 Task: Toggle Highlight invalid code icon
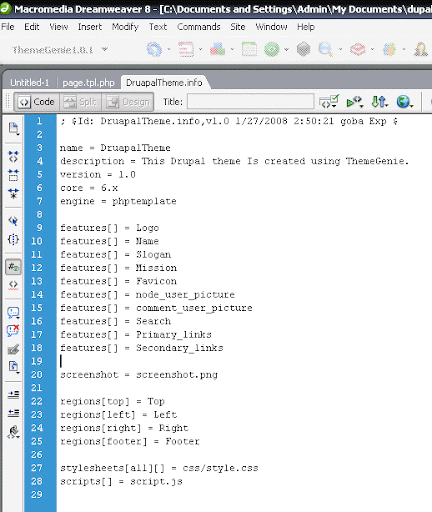tap(13, 285)
